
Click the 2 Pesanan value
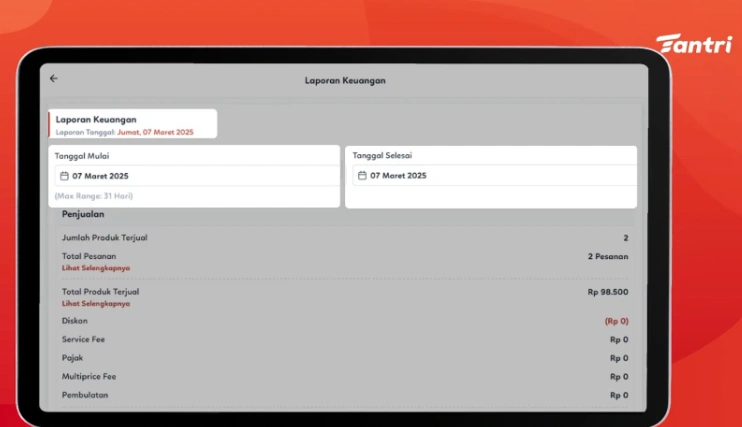click(608, 257)
